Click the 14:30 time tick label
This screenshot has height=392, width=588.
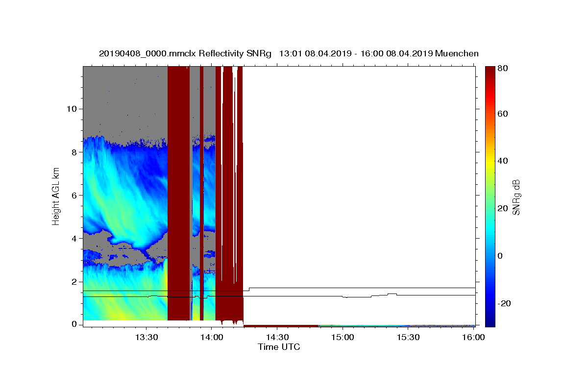click(277, 337)
